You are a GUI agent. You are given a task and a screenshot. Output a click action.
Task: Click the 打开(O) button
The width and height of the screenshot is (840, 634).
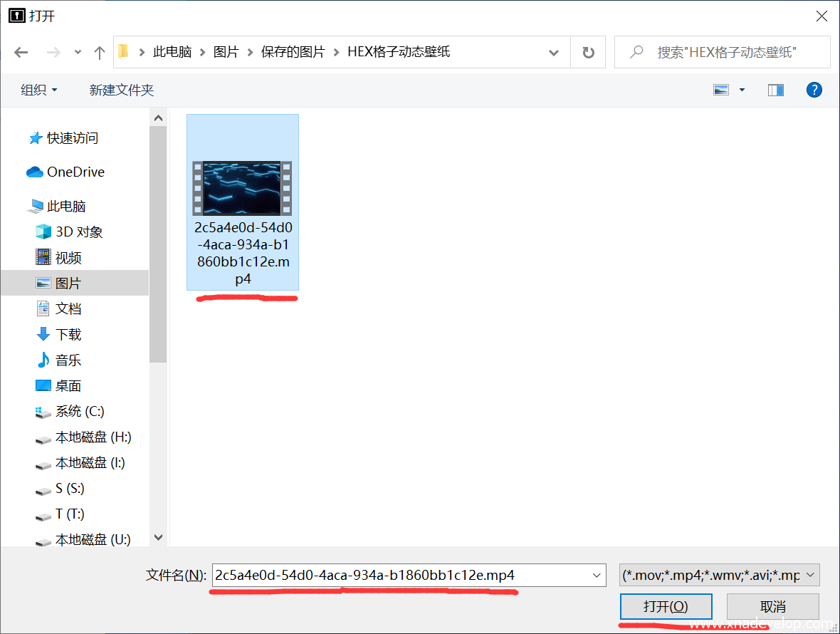pos(666,606)
